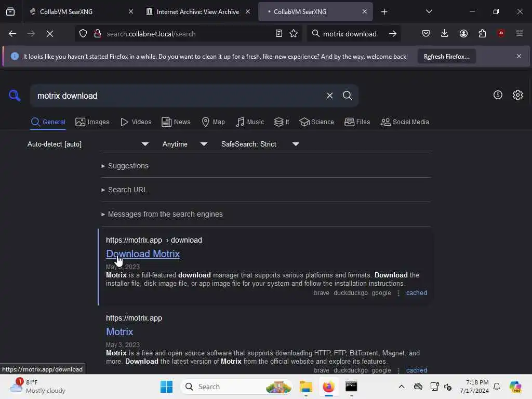Viewport: 532px width, 399px height.
Task: Open the Firefox account menu
Action: click(463, 33)
